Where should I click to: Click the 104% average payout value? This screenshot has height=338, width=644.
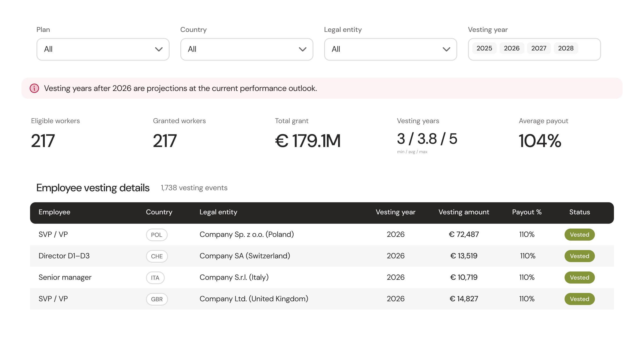point(540,141)
